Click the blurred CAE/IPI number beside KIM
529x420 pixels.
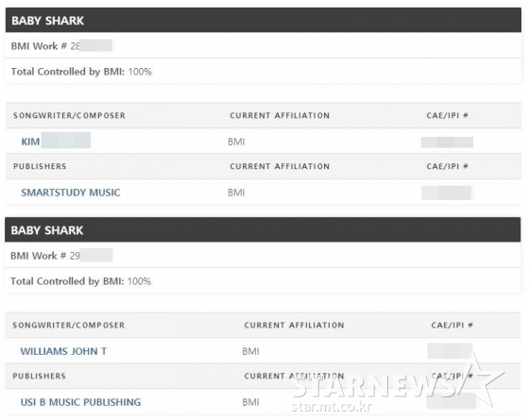tap(447, 142)
